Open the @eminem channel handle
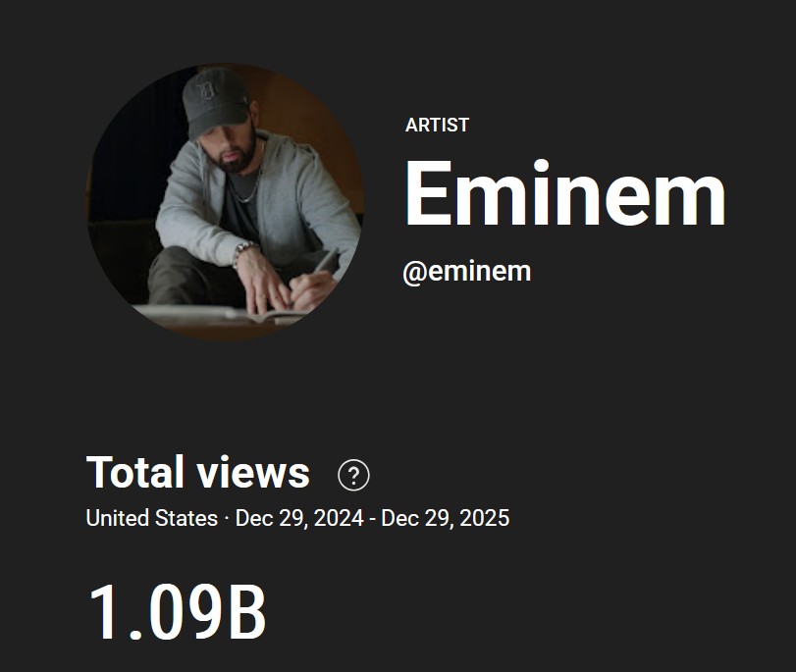796x672 pixels. (x=466, y=272)
